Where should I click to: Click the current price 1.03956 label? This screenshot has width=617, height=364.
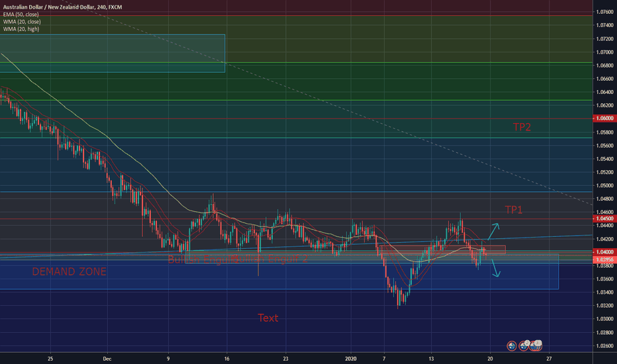(x=605, y=260)
